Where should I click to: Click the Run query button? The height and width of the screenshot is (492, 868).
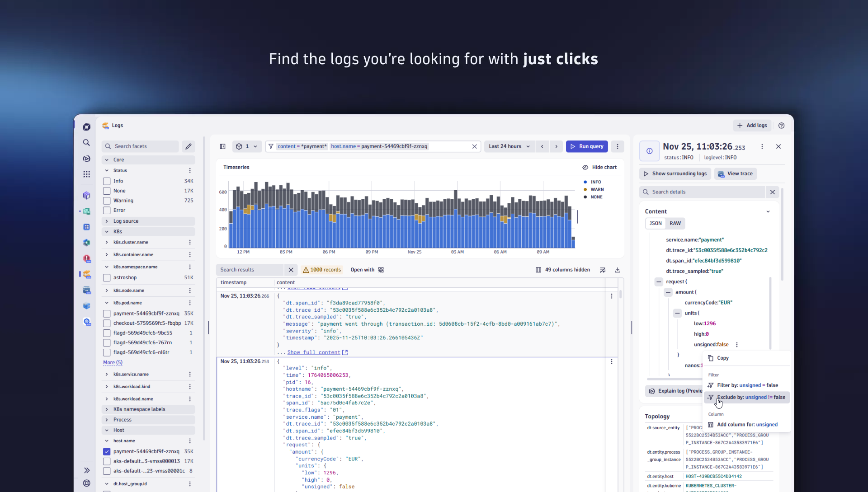586,146
